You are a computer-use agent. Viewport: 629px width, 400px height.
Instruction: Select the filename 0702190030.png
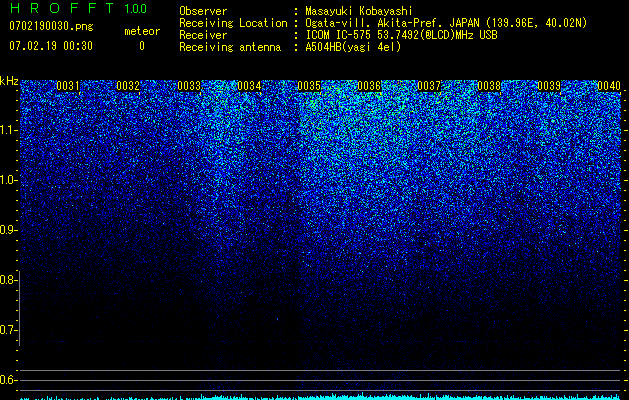pyautogui.click(x=51, y=26)
